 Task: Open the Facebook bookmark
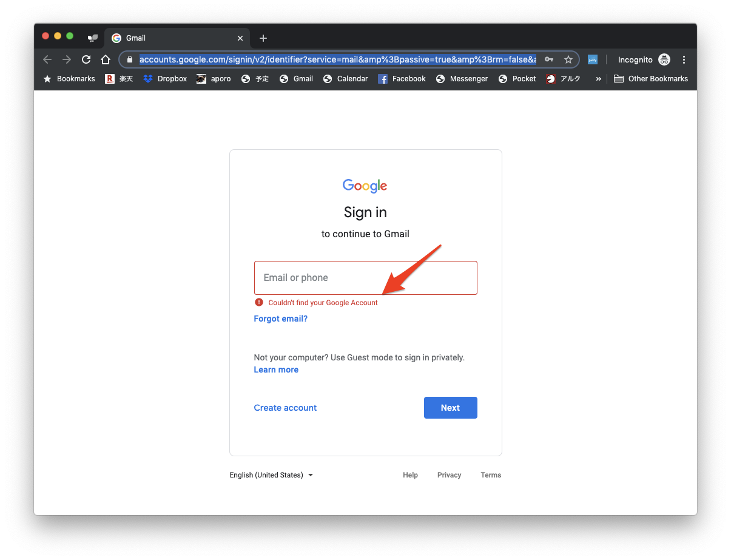pos(402,79)
